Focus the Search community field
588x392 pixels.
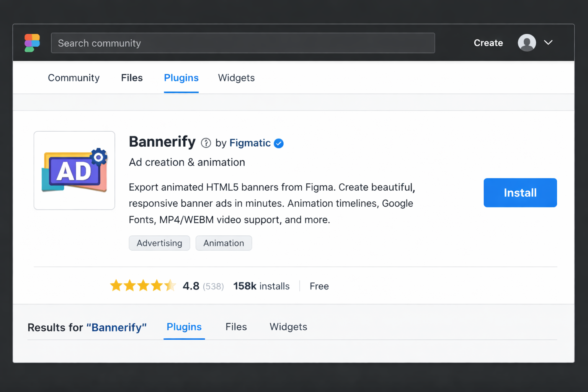[x=243, y=43]
